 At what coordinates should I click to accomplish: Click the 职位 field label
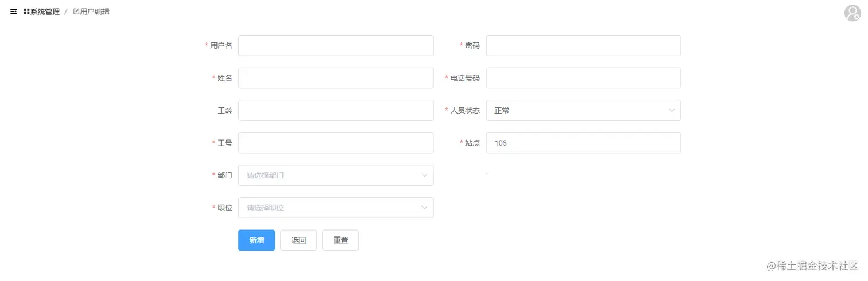[225, 208]
